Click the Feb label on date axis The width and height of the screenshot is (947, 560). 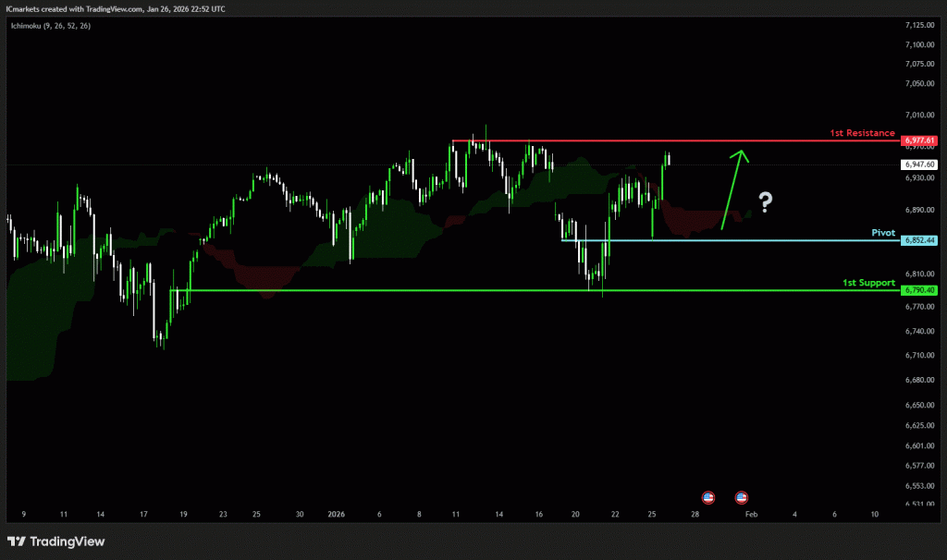pyautogui.click(x=751, y=513)
